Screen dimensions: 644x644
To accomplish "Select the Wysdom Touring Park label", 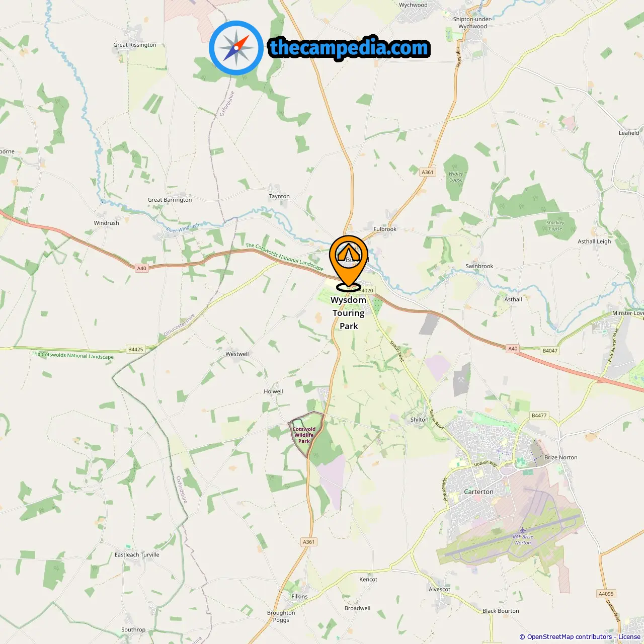I will click(x=348, y=312).
